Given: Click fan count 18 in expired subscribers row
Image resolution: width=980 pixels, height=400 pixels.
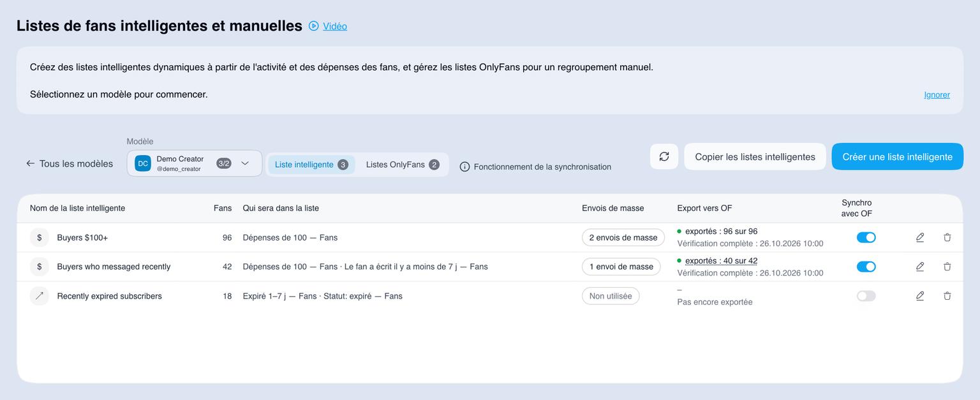Looking at the screenshot, I should pos(227,296).
